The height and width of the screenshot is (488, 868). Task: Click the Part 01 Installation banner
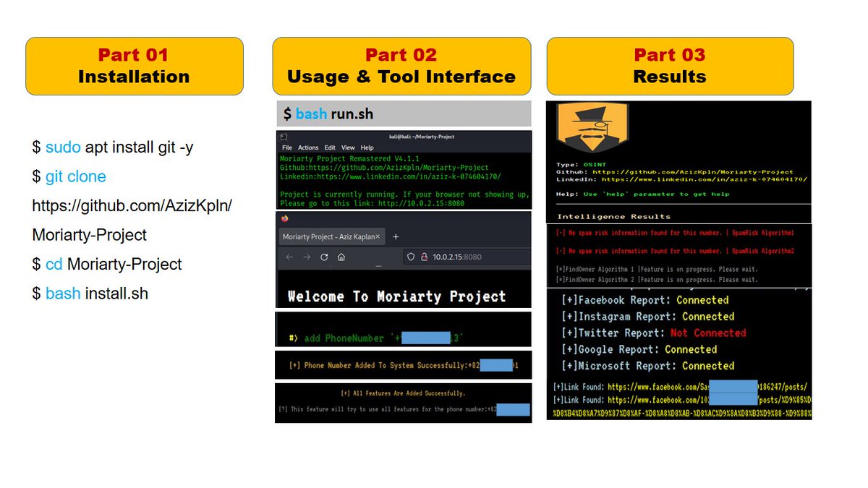(x=135, y=66)
